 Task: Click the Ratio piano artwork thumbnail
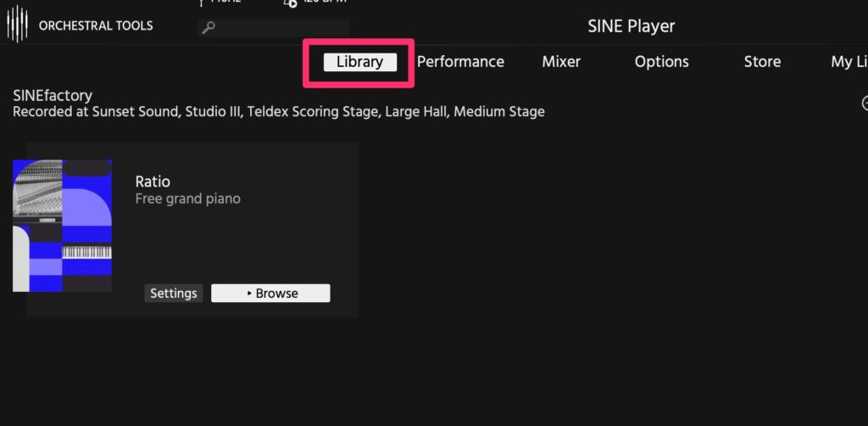(62, 226)
